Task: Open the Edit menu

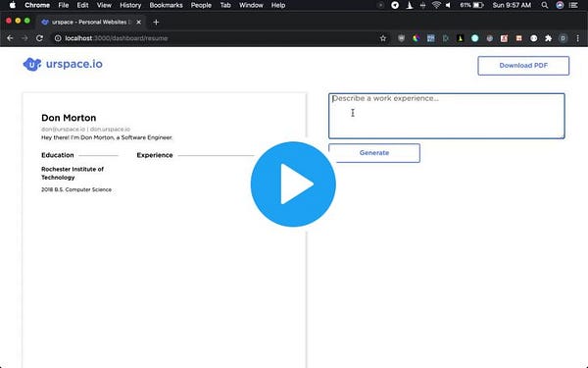Action: click(x=82, y=5)
